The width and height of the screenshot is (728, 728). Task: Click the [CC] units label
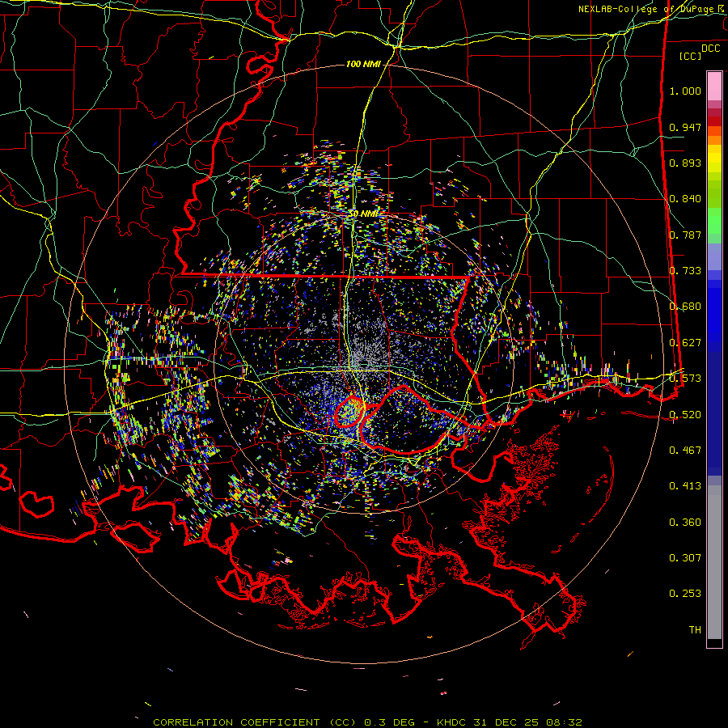691,56
